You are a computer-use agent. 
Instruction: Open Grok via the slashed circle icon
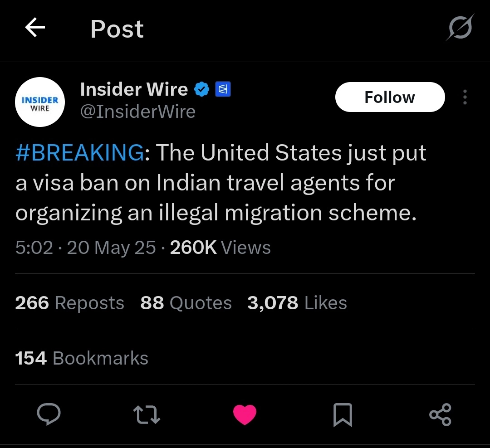[x=460, y=28]
